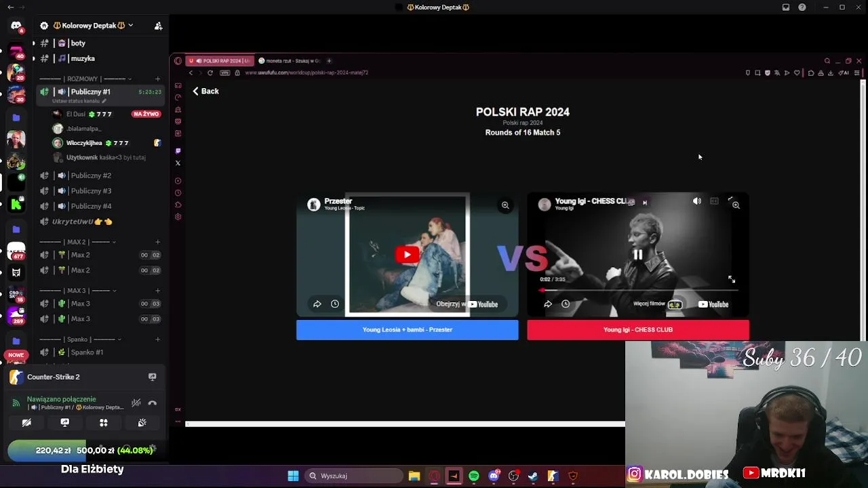Vote for Young Igi - CHESS CLUB
The height and width of the screenshot is (488, 868).
point(638,330)
